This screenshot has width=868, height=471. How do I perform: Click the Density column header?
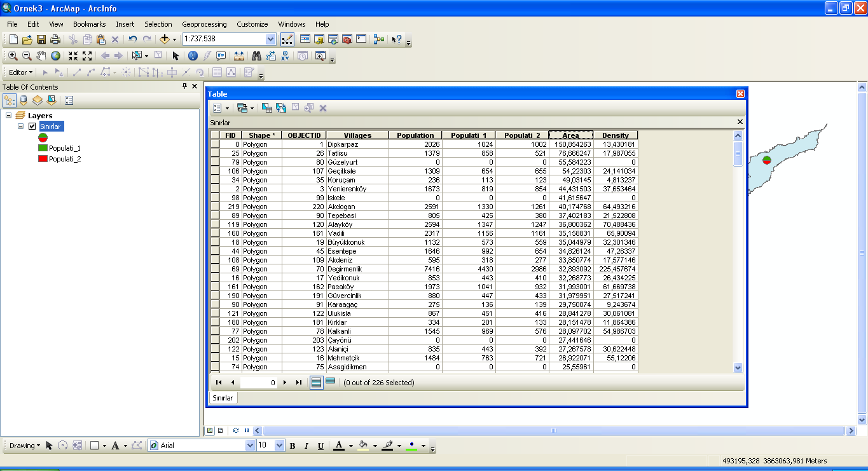coord(616,135)
